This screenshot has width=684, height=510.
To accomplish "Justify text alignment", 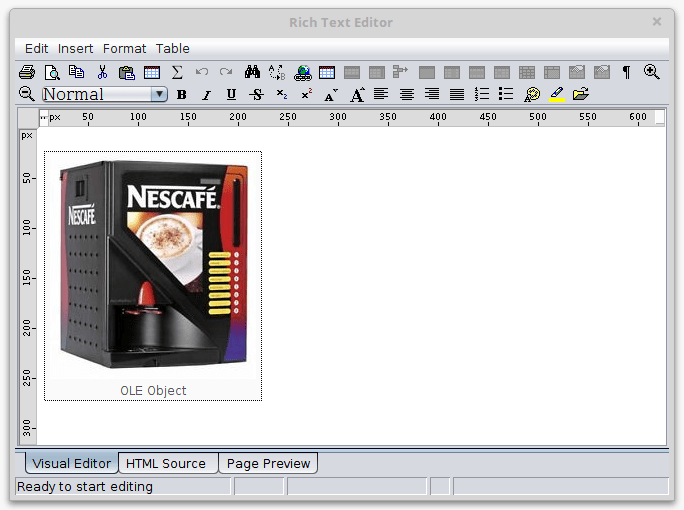I will 457,94.
